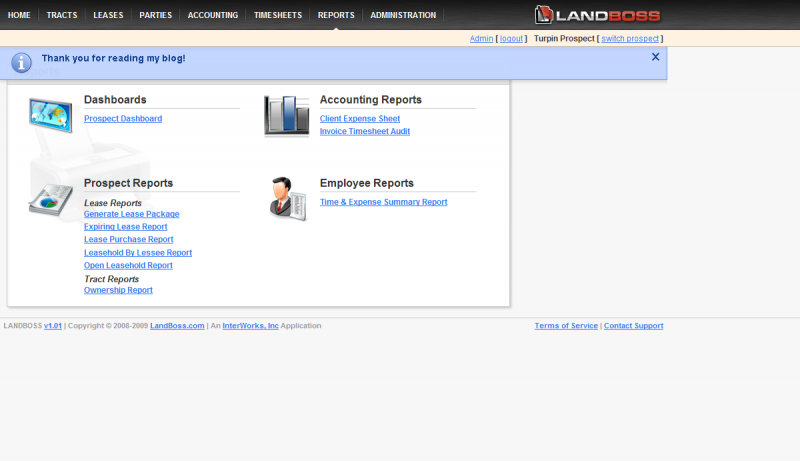800x461 pixels.
Task: Click the 'Turpin Prospect' text
Action: (x=564, y=39)
